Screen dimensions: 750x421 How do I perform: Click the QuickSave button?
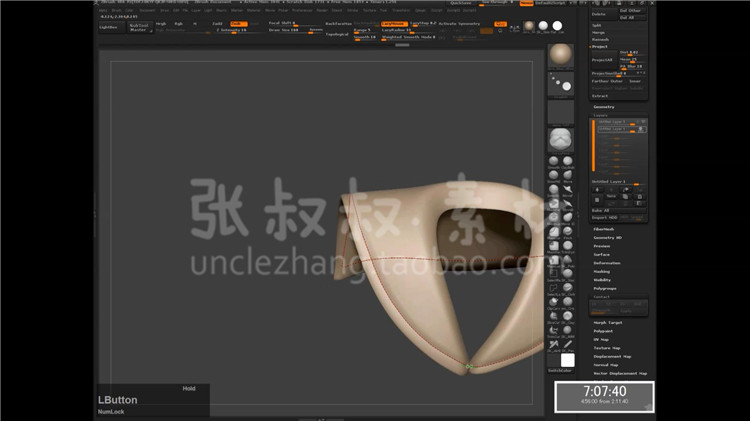(461, 3)
